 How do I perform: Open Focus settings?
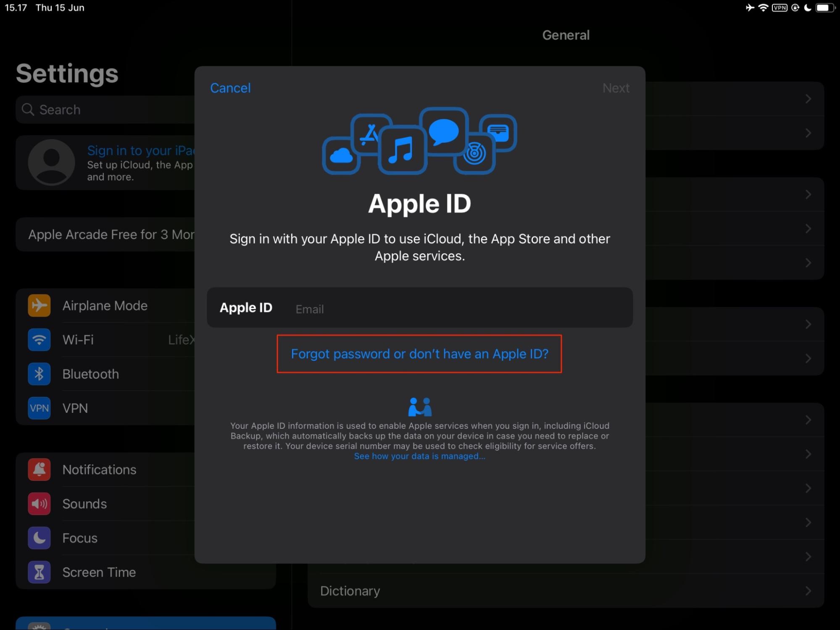(x=105, y=538)
